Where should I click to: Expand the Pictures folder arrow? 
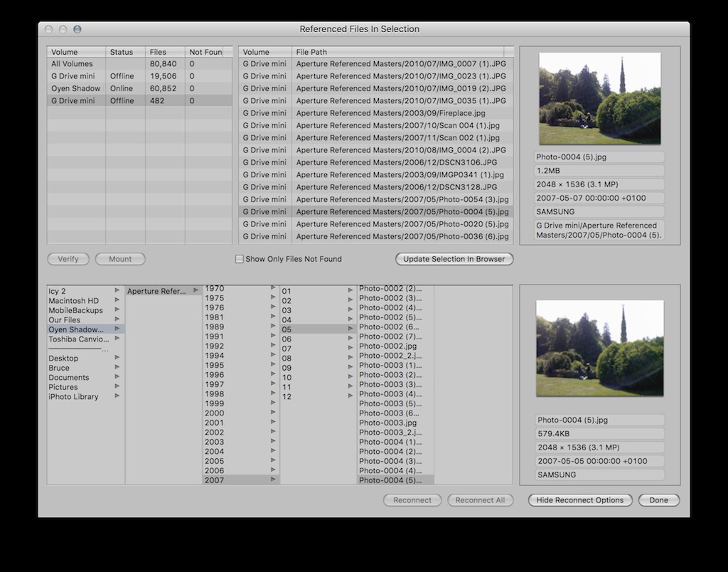coord(117,386)
